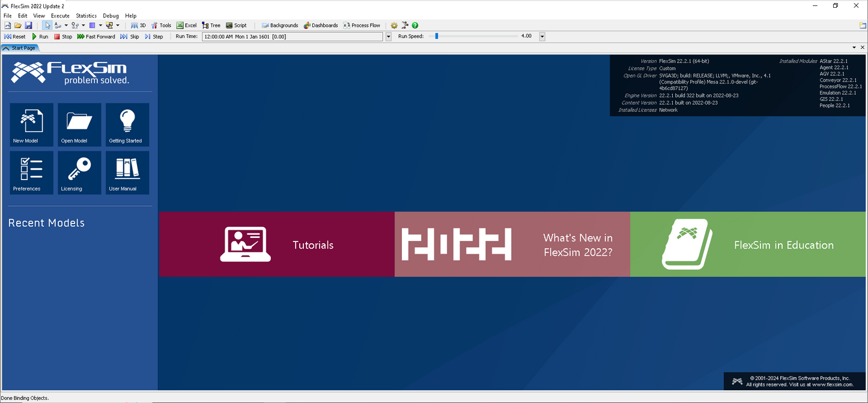Screen dimensions: 868x403
Task: Open the Preferences tile
Action: [32, 173]
